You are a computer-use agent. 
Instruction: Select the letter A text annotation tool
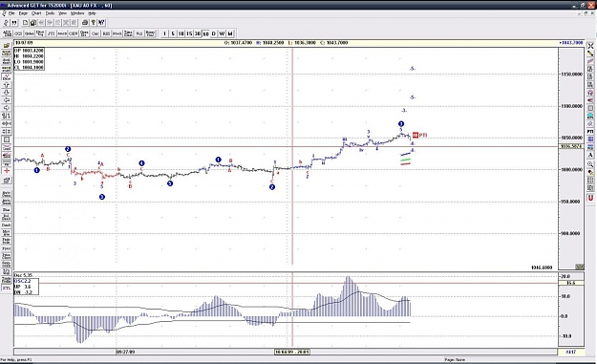point(590,156)
